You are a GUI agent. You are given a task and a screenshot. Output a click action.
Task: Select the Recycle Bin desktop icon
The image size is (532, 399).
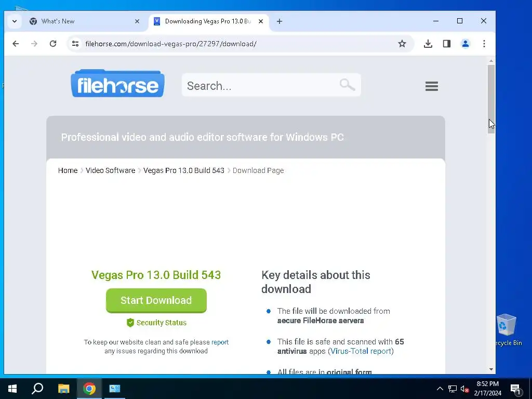click(x=507, y=330)
